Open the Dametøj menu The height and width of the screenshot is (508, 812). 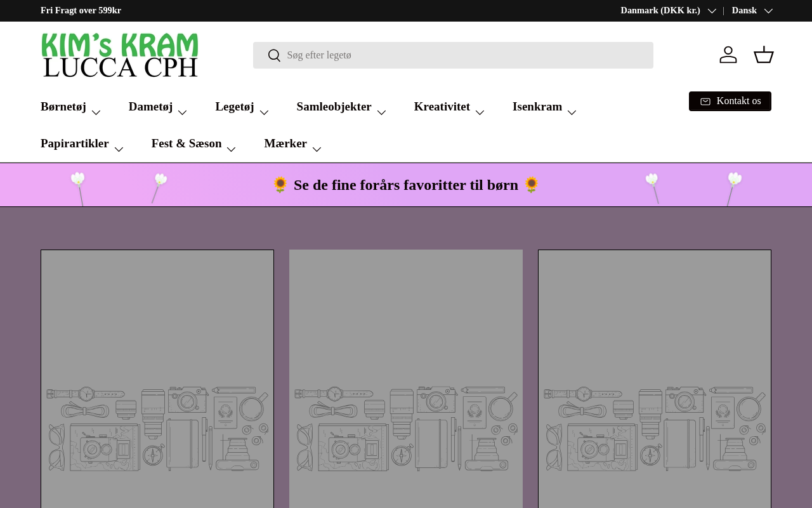(158, 107)
